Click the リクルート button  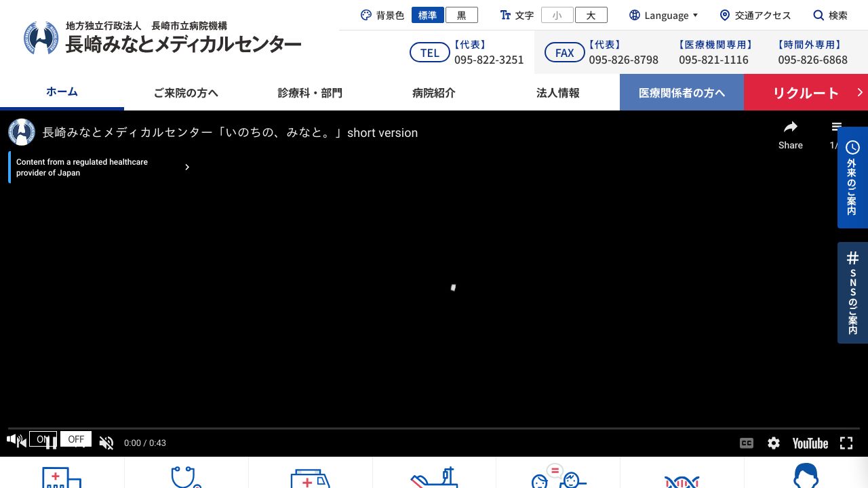pos(806,92)
